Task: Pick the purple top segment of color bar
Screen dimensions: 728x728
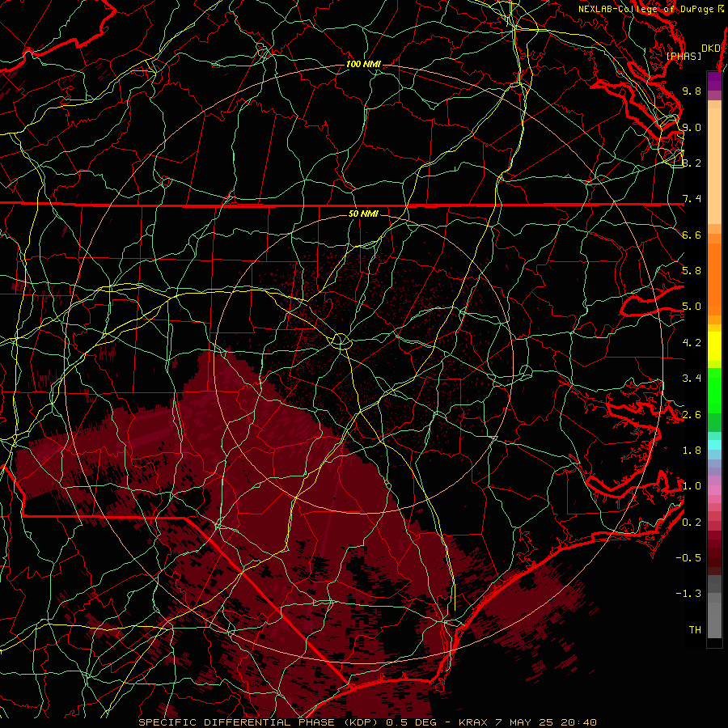Action: click(x=714, y=81)
